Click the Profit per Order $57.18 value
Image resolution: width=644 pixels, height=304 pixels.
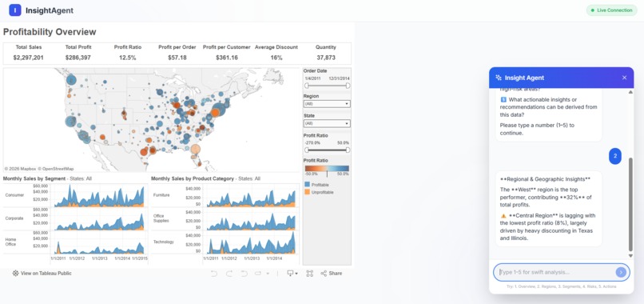(x=177, y=58)
